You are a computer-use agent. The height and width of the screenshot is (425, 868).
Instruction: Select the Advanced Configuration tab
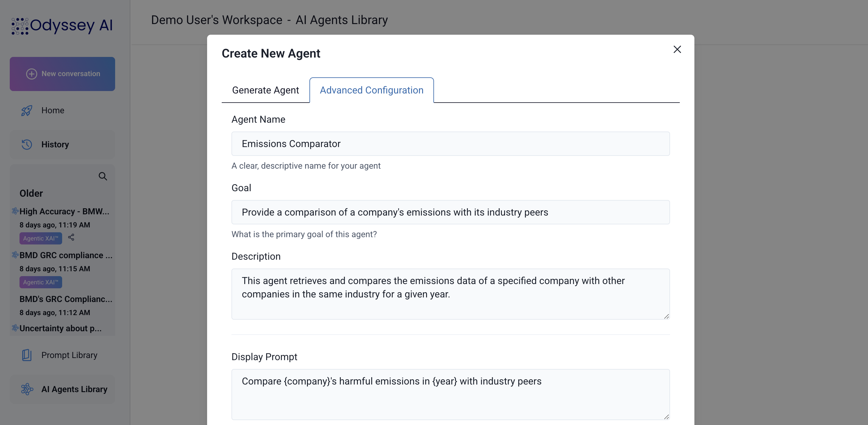pos(371,90)
